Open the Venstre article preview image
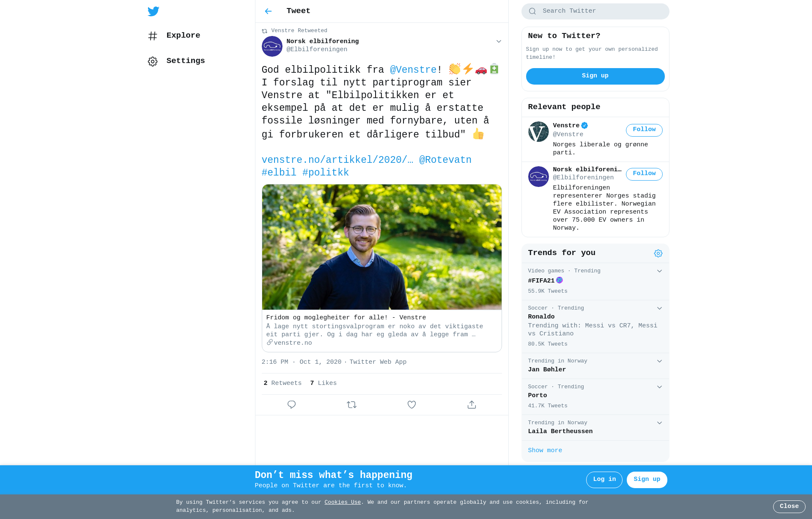The image size is (812, 519). point(381,247)
